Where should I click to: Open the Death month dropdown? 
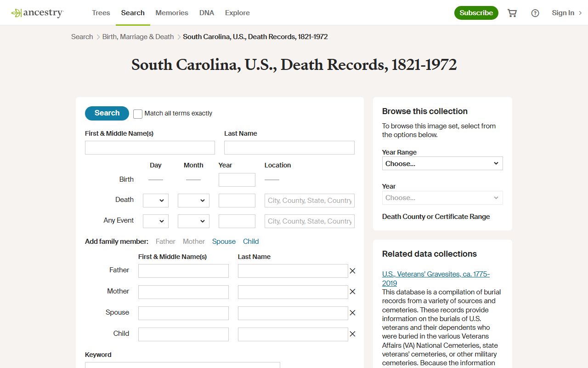(x=193, y=201)
